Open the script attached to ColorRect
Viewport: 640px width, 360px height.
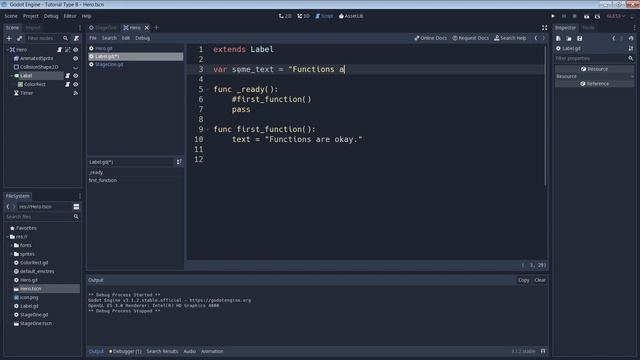tap(67, 84)
